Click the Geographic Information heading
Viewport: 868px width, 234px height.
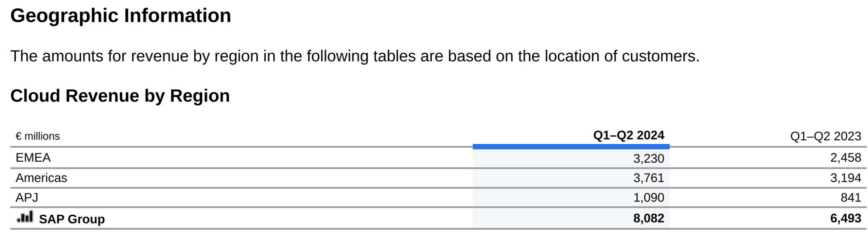(121, 16)
